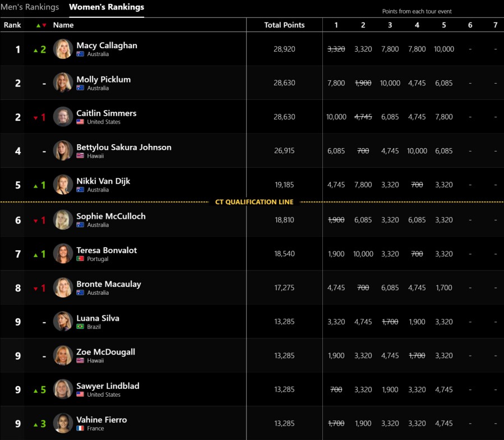The width and height of the screenshot is (504, 440).
Task: Click the United States flag under Sawyer Lindblad
Action: point(80,395)
